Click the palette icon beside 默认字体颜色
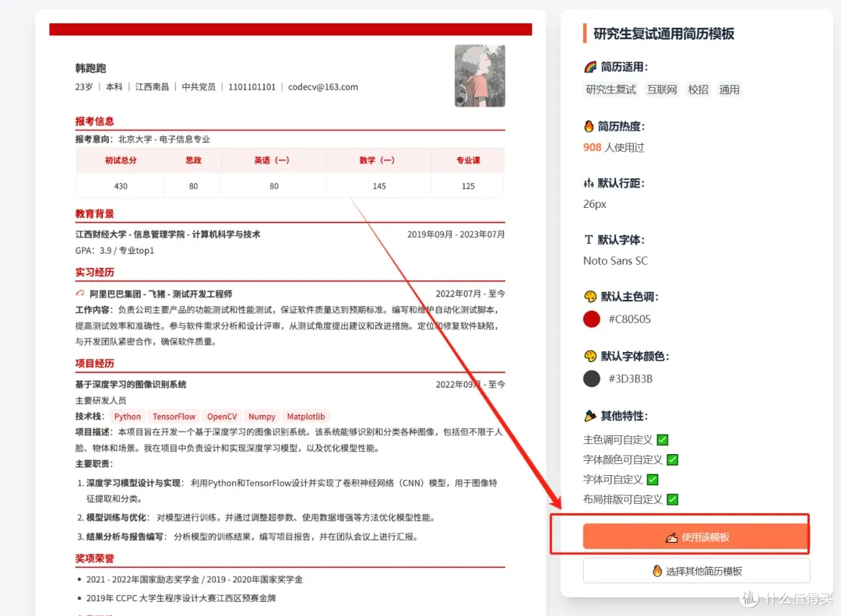The height and width of the screenshot is (616, 841). 589,357
